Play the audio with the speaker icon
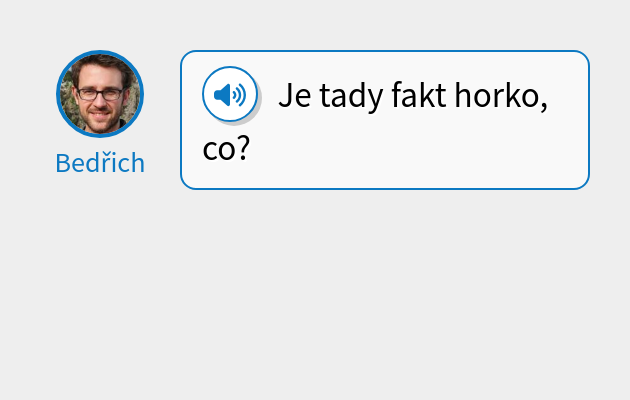This screenshot has height=400, width=630. click(x=230, y=95)
